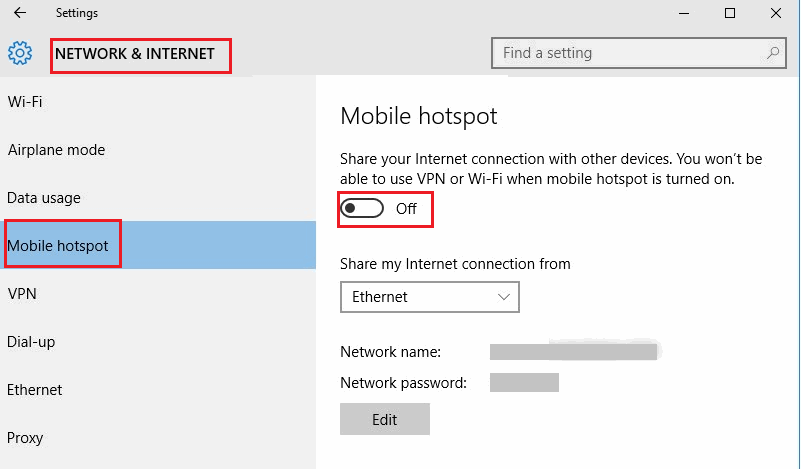
Task: Maximize the Settings window
Action: (730, 13)
